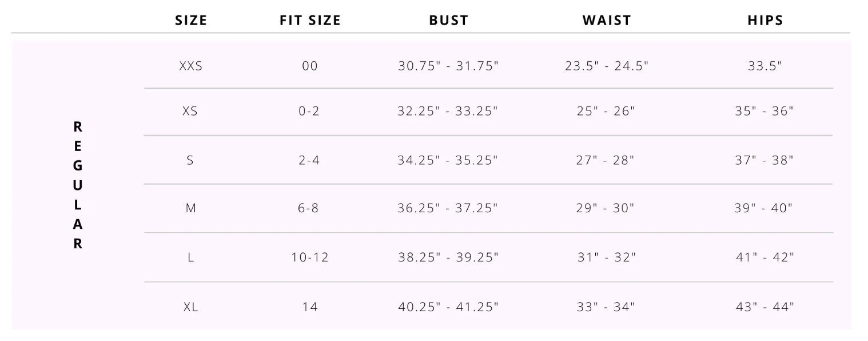Click hips value 33.5"

765,66
